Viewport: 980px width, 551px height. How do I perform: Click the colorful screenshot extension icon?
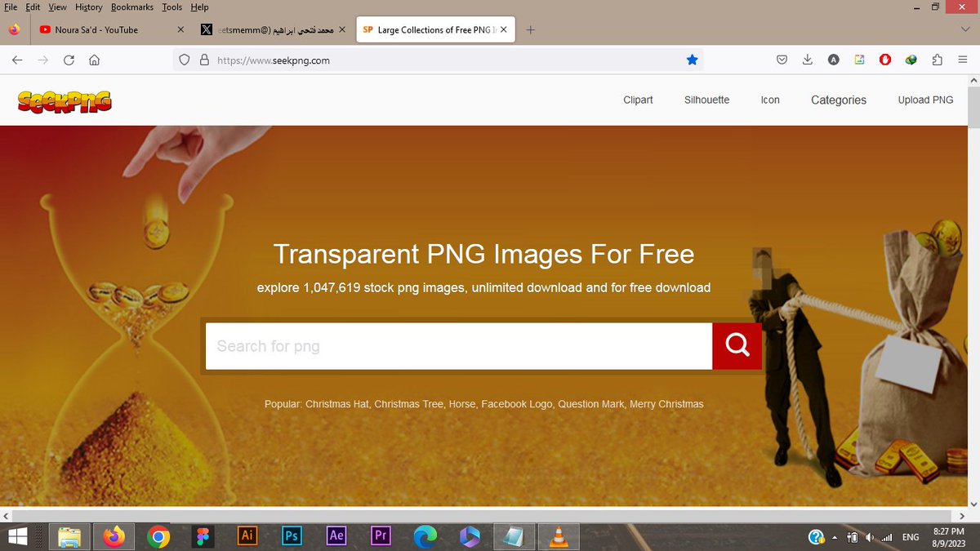(x=860, y=60)
